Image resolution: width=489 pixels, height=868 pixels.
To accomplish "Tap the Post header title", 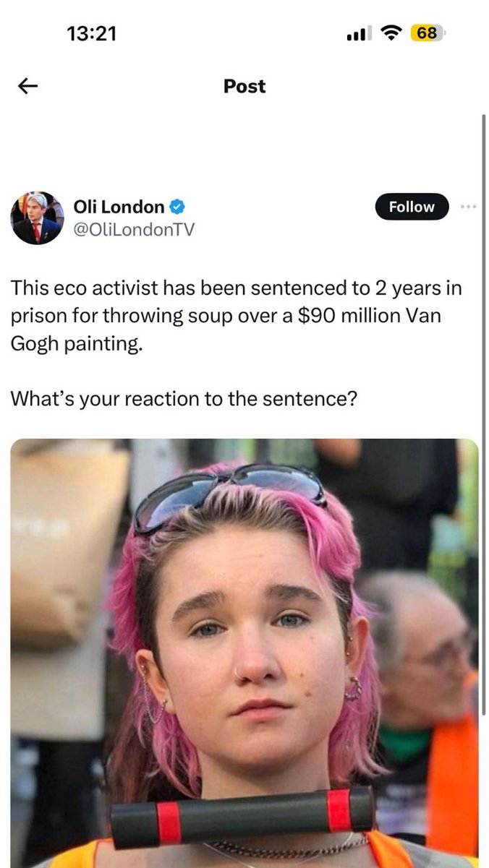I will tap(244, 86).
